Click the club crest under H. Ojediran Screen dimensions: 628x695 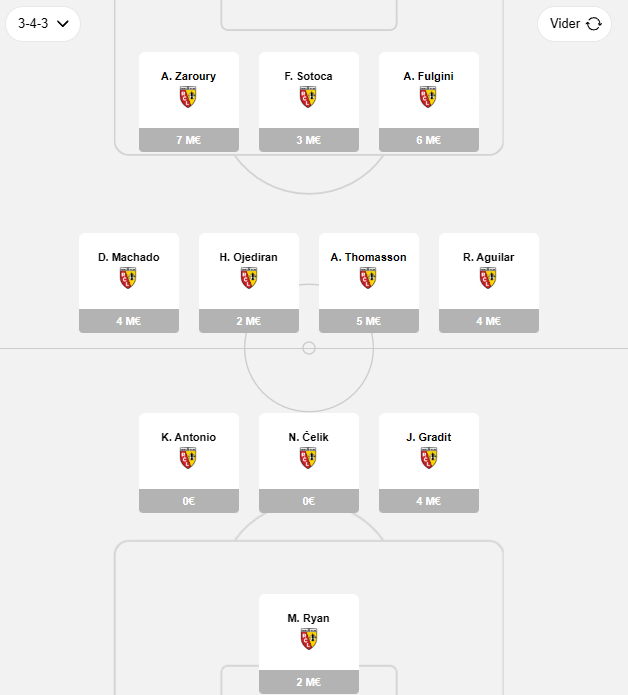coord(249,278)
